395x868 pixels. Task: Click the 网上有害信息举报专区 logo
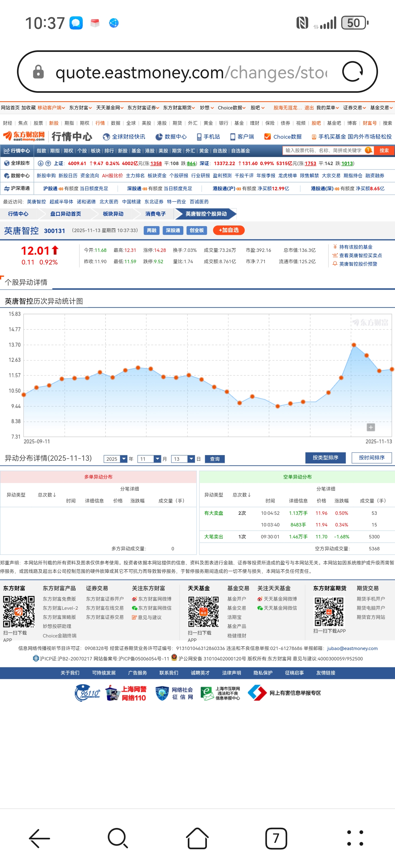(284, 693)
